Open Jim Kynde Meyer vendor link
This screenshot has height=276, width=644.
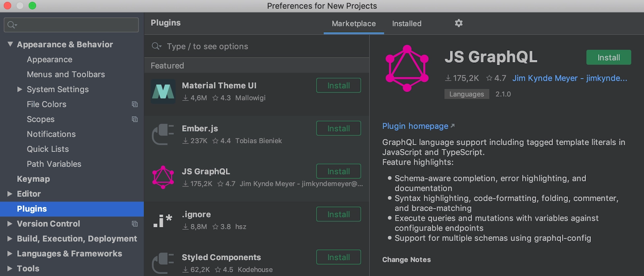click(570, 78)
